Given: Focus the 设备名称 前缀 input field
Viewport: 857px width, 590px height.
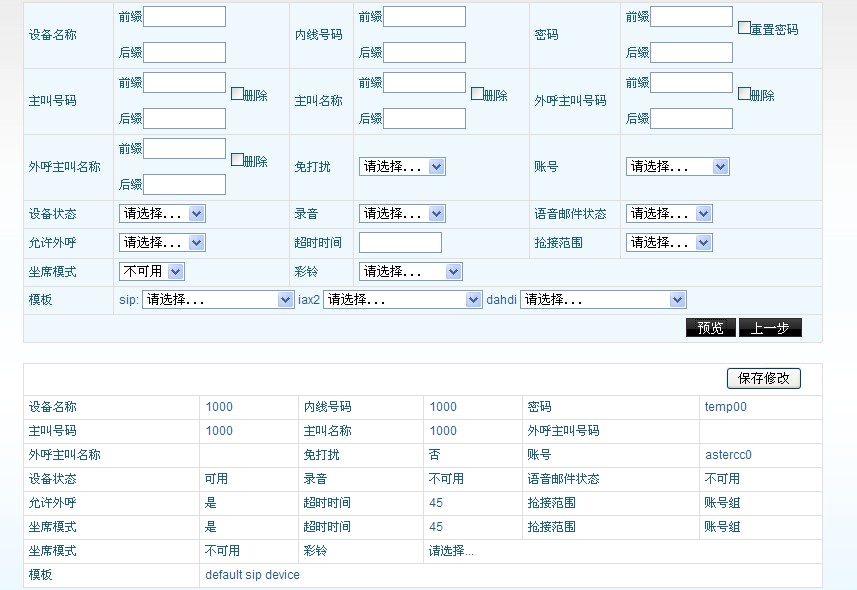Looking at the screenshot, I should tap(184, 17).
